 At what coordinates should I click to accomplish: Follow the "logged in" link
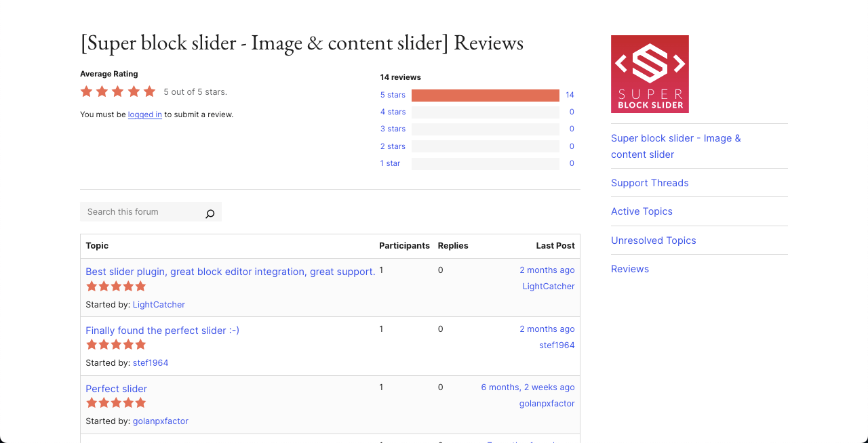[144, 114]
